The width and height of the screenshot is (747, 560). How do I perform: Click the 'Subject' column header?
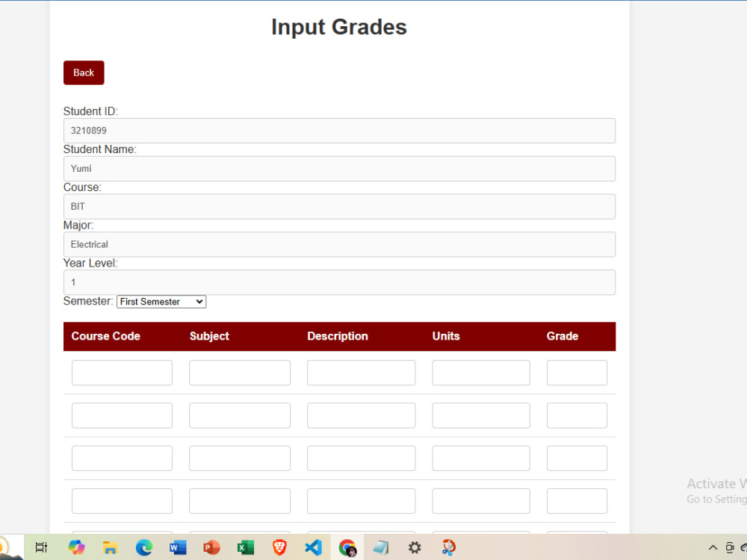click(x=209, y=336)
